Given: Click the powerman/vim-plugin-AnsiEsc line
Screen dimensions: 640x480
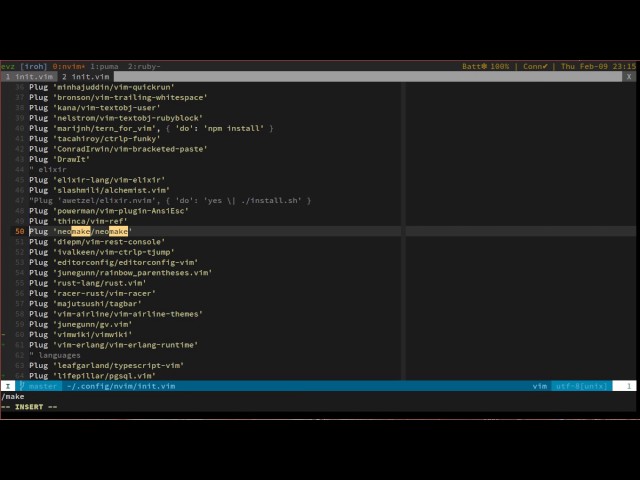Looking at the screenshot, I should click(109, 211).
